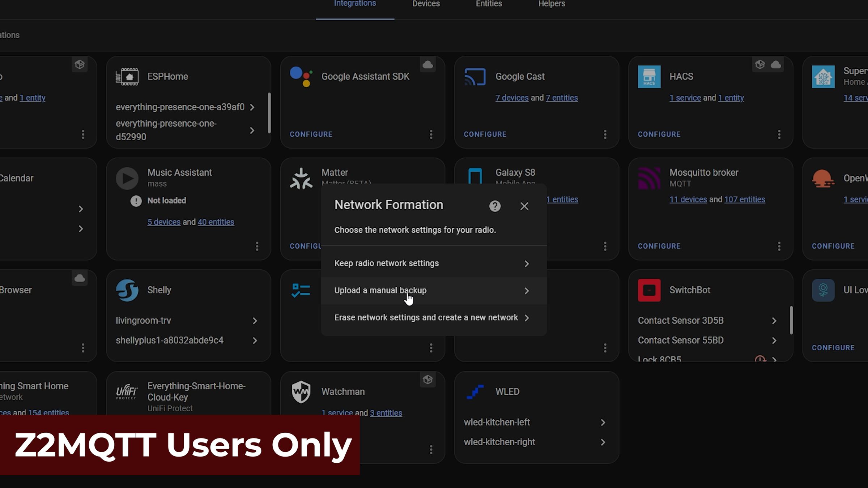This screenshot has width=868, height=488.
Task: Click the help icon in Network Formation dialog
Action: [495, 206]
